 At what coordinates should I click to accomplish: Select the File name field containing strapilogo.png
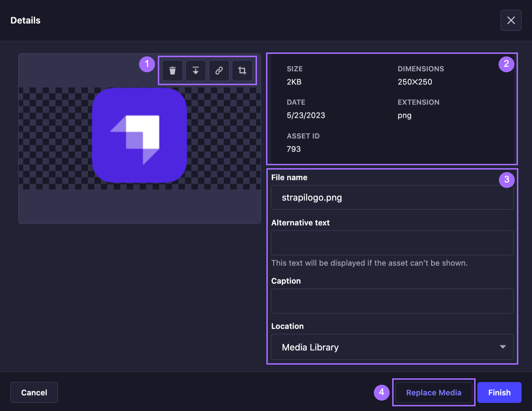coord(392,197)
